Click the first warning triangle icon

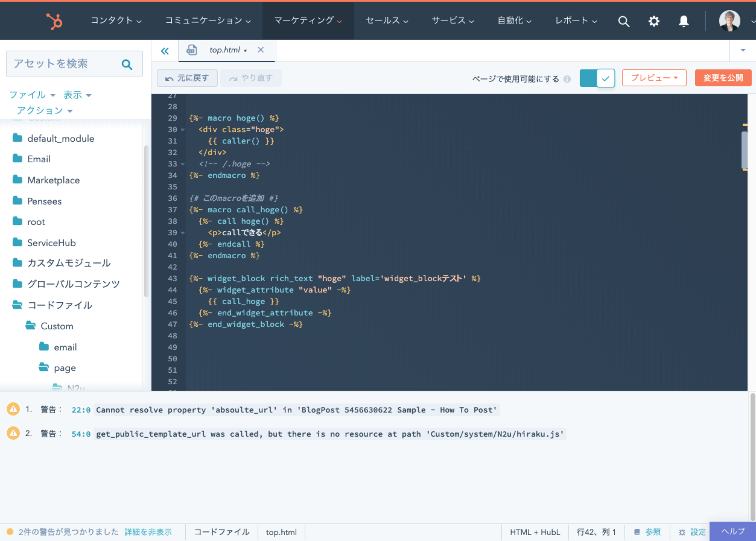(x=13, y=410)
